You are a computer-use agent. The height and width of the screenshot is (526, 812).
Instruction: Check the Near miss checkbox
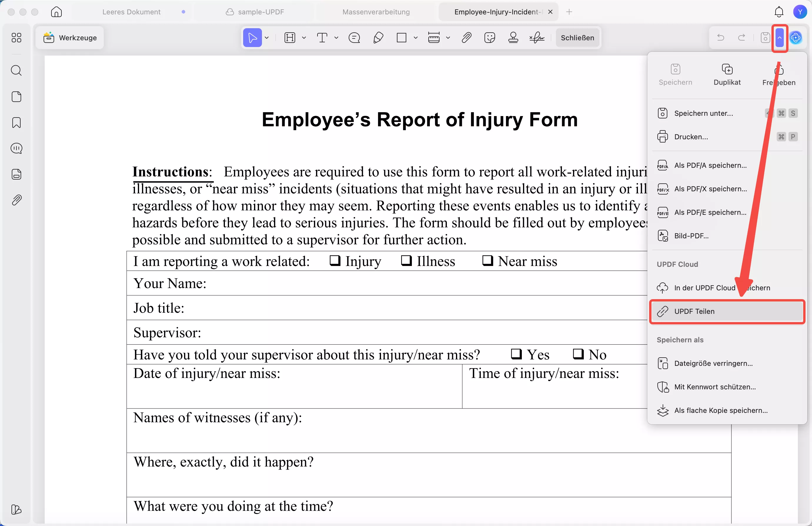(x=487, y=261)
